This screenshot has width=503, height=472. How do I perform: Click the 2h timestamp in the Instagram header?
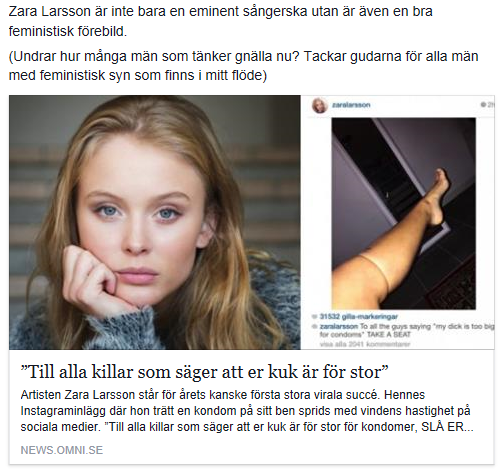(491, 105)
